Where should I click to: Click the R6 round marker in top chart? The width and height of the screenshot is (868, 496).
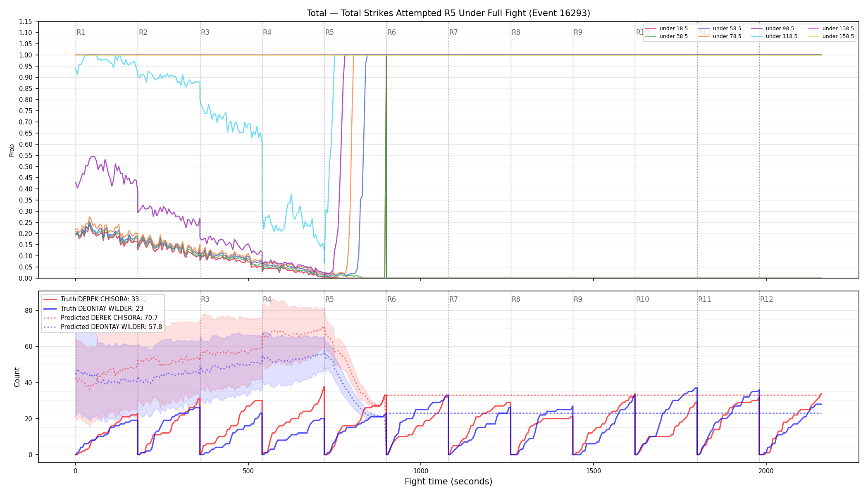pos(391,32)
